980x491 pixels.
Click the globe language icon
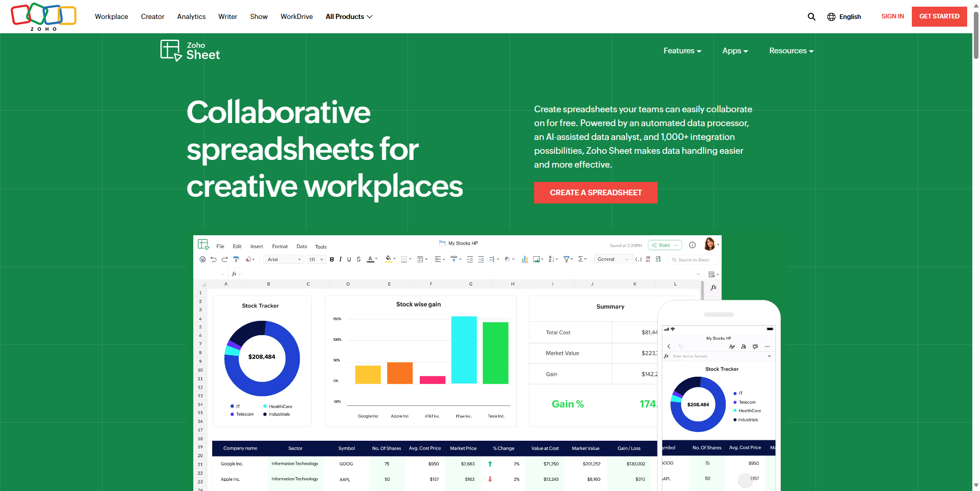(831, 16)
